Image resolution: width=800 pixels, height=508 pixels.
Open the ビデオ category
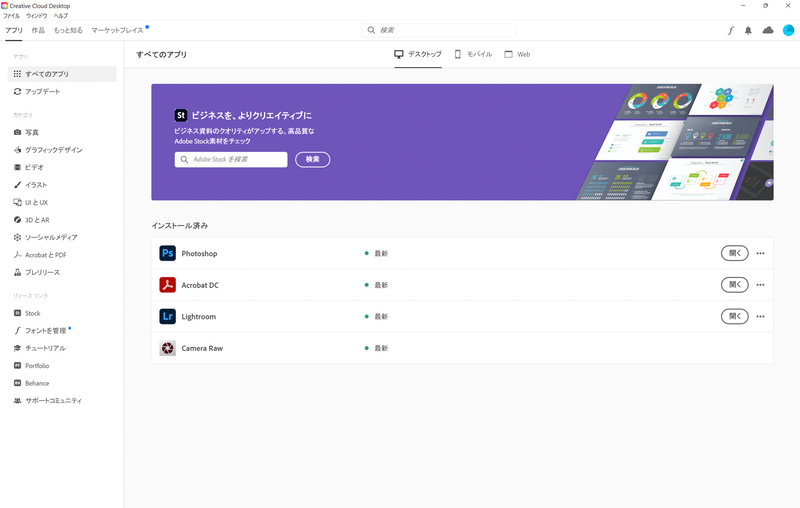tap(29, 167)
